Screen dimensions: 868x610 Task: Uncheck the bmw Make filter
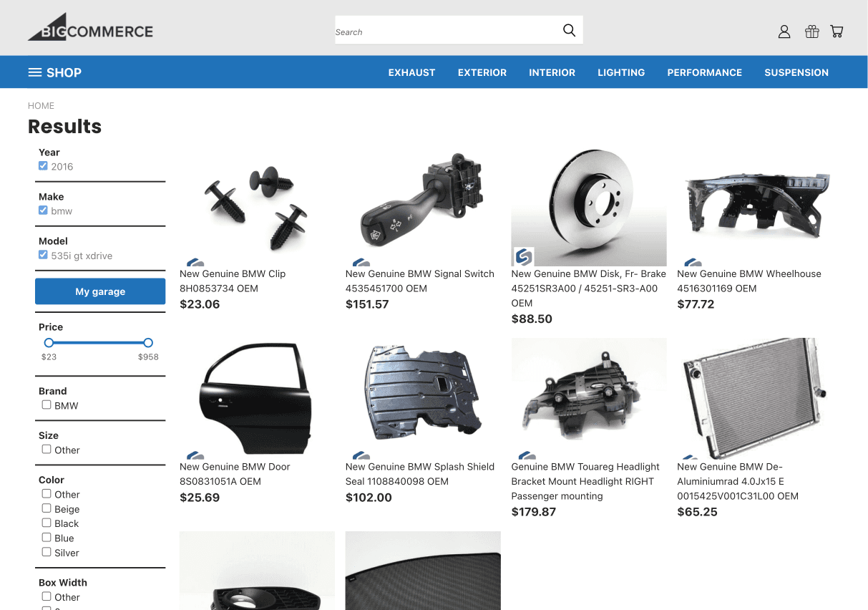[x=43, y=210]
